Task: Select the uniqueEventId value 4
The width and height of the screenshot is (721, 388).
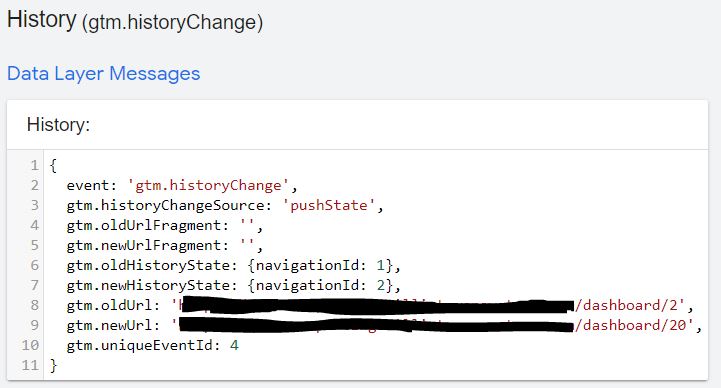Action: pos(235,345)
